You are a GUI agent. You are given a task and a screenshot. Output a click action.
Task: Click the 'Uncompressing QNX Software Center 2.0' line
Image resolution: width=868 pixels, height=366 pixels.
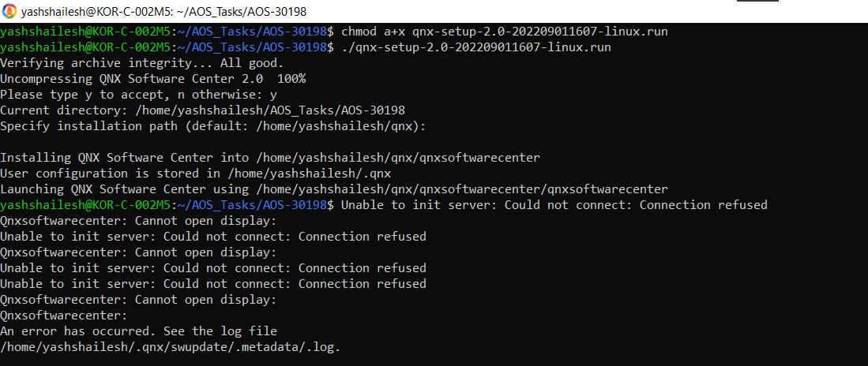pos(130,79)
